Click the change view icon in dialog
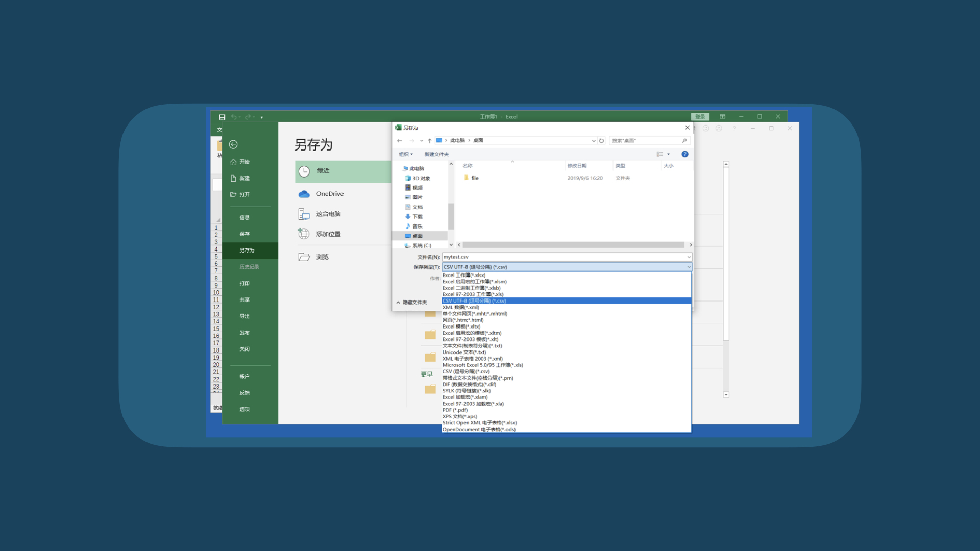 [x=659, y=154]
